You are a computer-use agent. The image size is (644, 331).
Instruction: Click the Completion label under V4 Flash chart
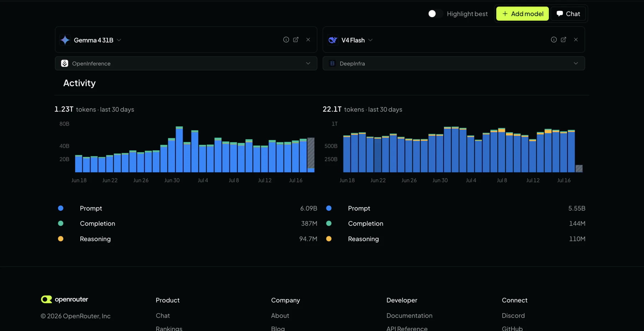pyautogui.click(x=366, y=223)
